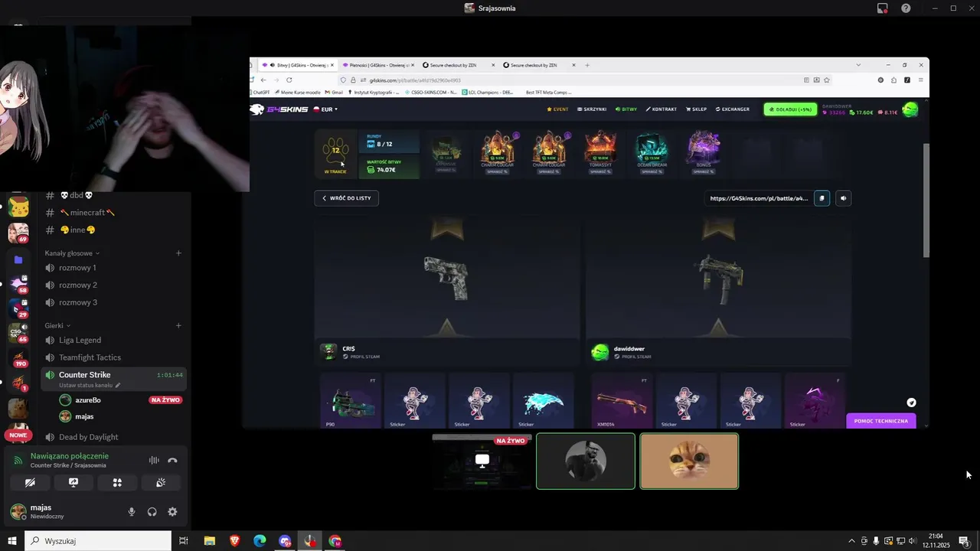Screen dimensions: 980x551
Task: Open Discord inbox icon in title bar
Action: 883,8
